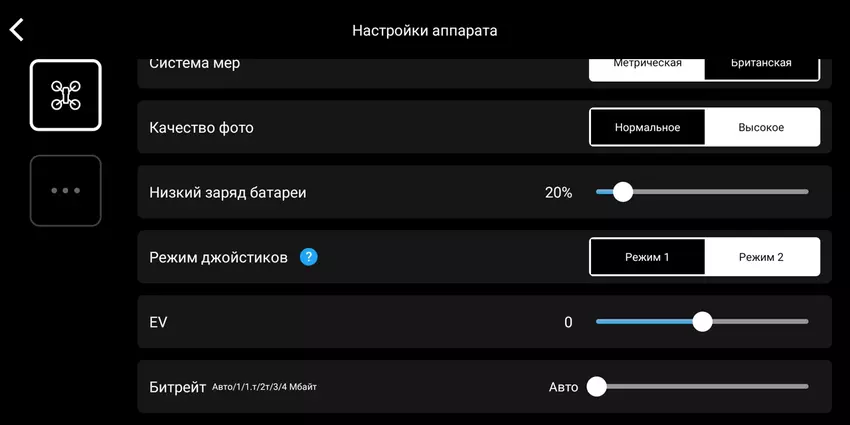Image resolution: width=850 pixels, height=425 pixels.
Task: Switch joysticks to Режим 2
Action: [762, 257]
